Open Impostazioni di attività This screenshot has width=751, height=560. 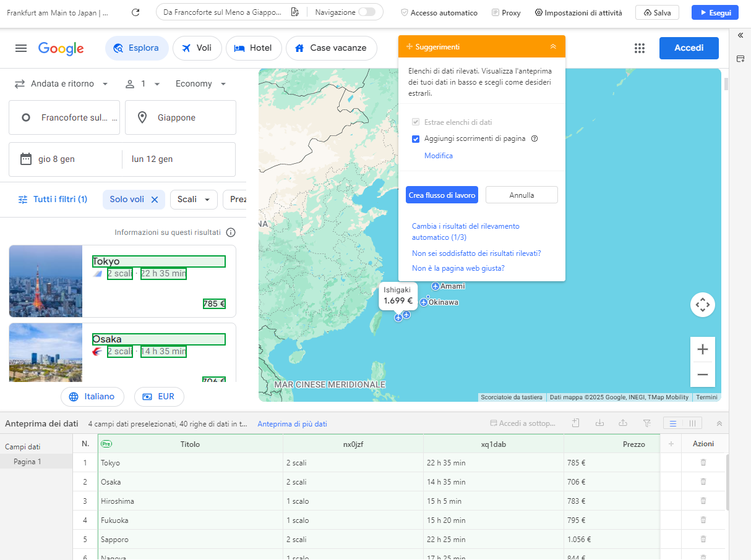(x=578, y=12)
